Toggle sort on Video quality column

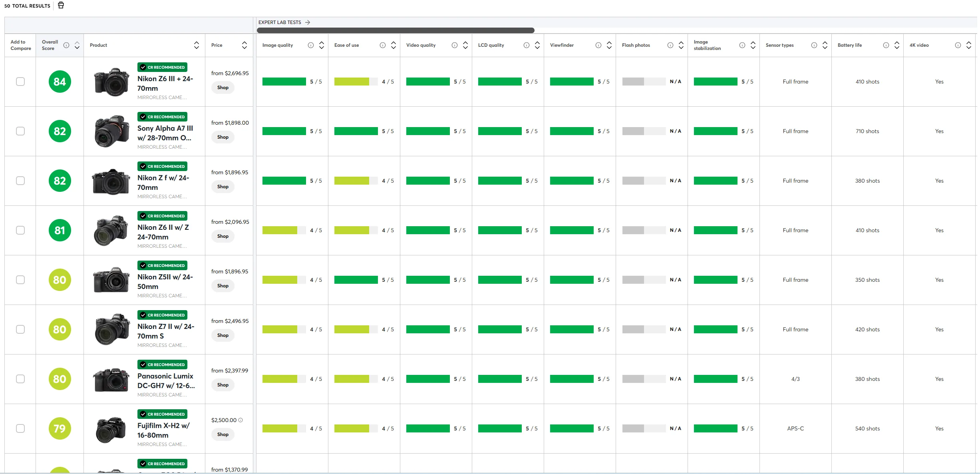465,45
